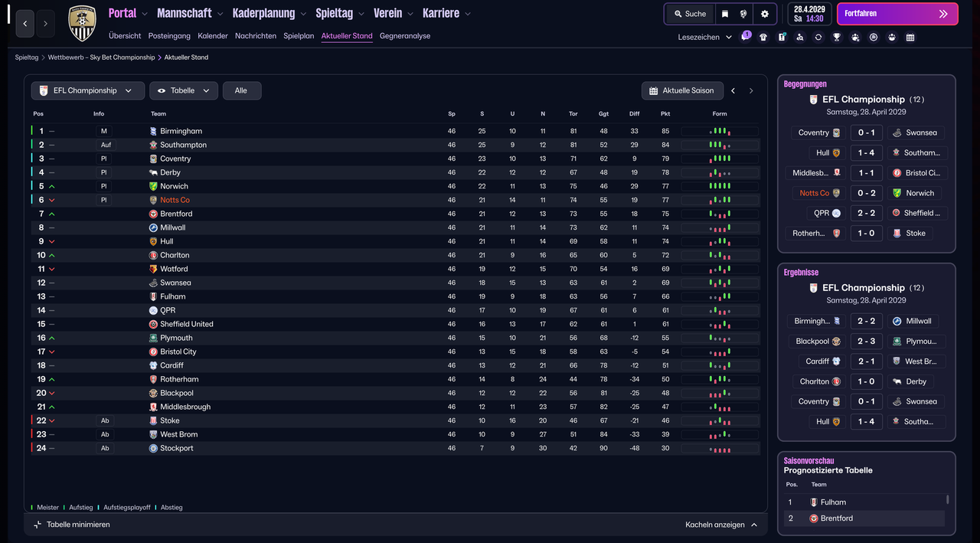980x543 pixels.
Task: Go forward with the right arrow navigation button
Action: (45, 24)
